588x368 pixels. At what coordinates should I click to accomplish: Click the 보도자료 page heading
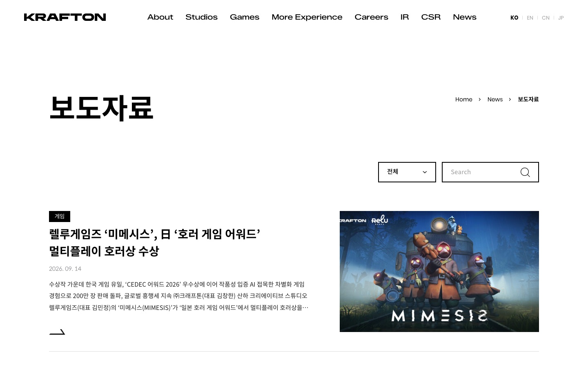click(101, 108)
